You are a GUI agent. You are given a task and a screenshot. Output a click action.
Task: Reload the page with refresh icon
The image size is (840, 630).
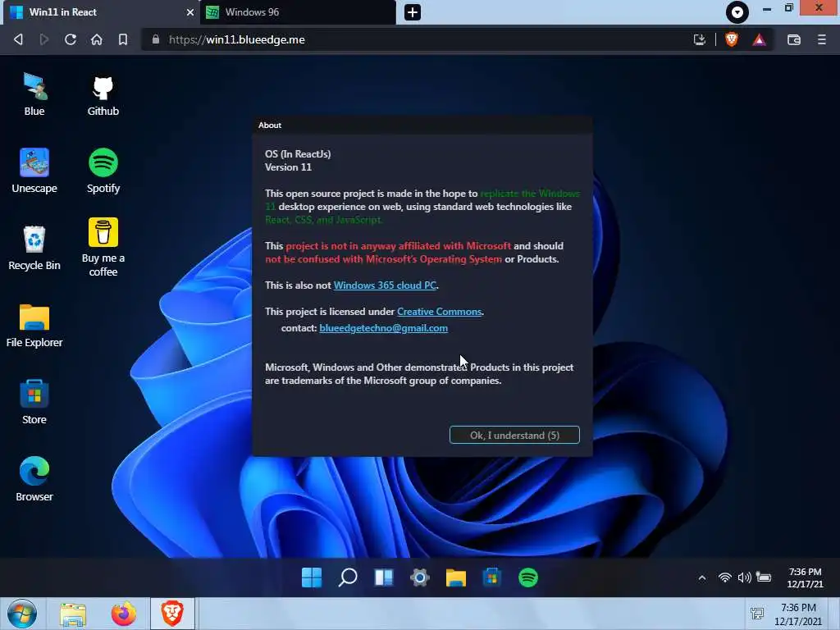71,39
